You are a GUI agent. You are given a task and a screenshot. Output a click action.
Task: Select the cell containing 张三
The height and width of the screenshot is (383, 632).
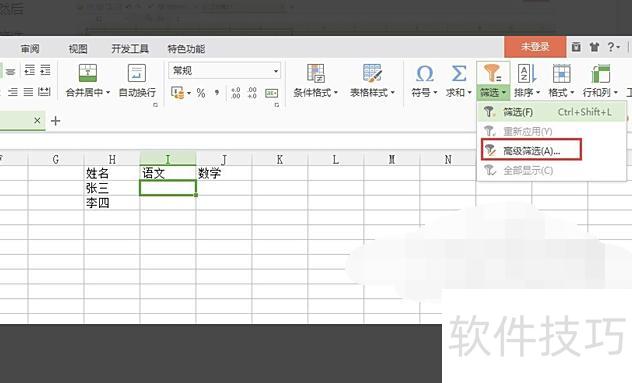pos(112,188)
